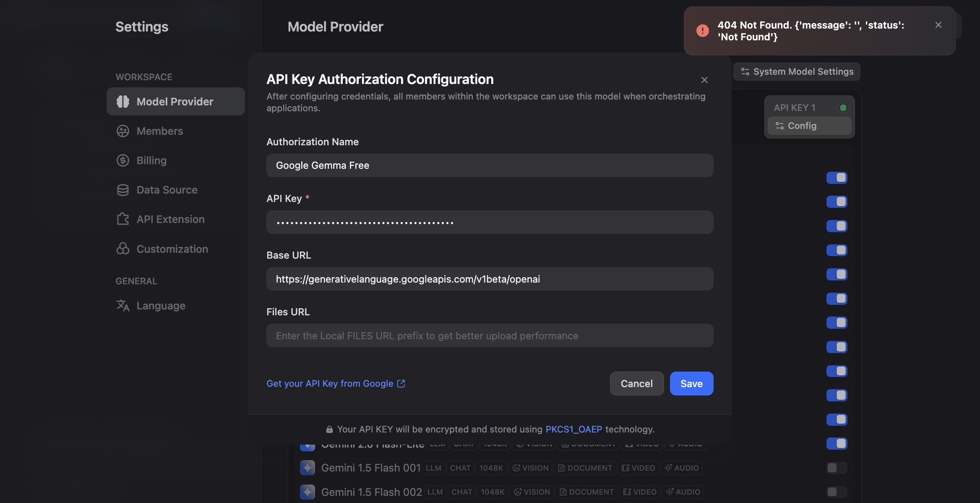Click the Members sidebar icon
The width and height of the screenshot is (980, 503).
pos(122,131)
